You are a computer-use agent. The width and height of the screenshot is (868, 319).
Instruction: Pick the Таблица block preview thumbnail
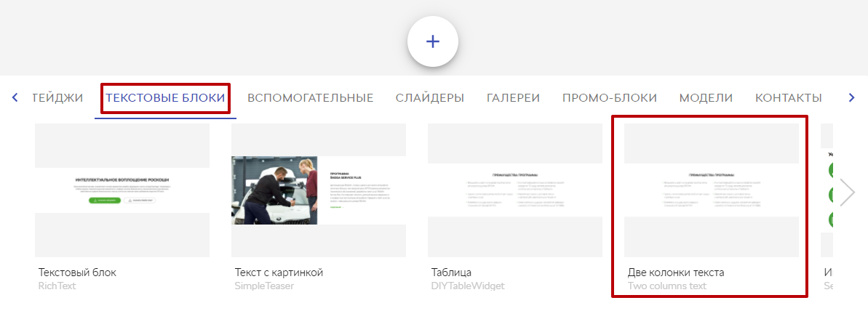(x=515, y=190)
